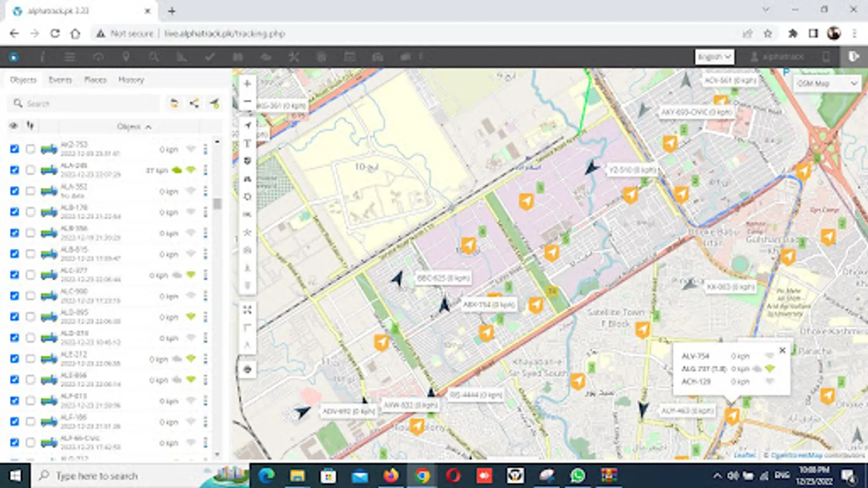
Task: Click the share objects icon beside search
Action: 194,103
